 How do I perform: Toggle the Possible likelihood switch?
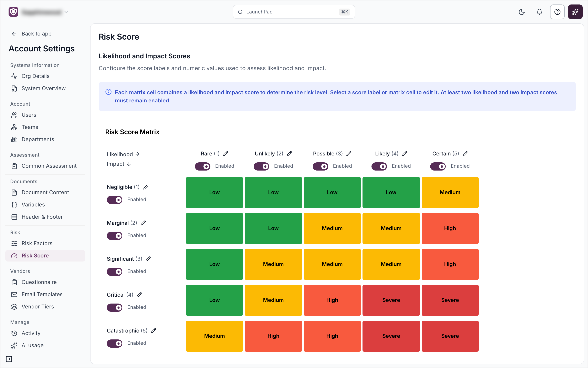pyautogui.click(x=320, y=166)
